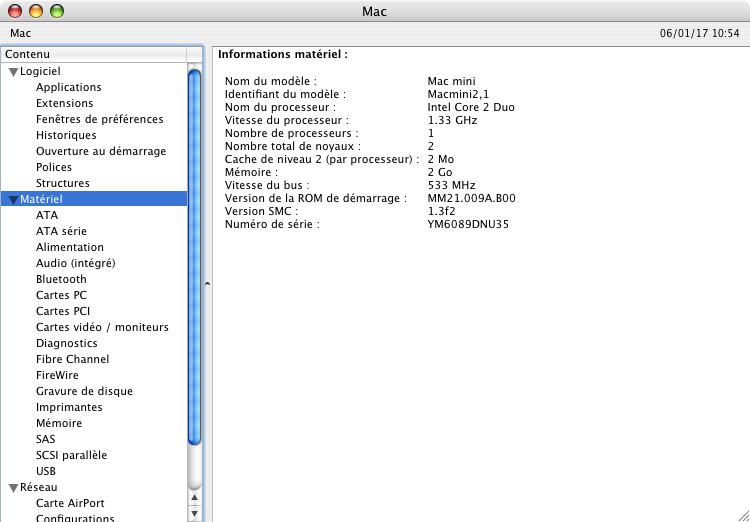Select Gravure de disque entry
750x522 pixels.
[84, 391]
